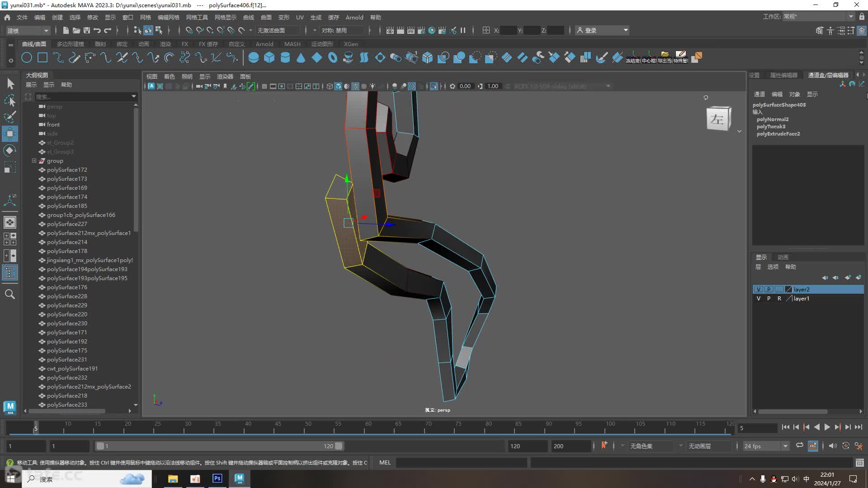868x488 pixels.
Task: Select polySurface227 in outliner
Action: (67, 224)
